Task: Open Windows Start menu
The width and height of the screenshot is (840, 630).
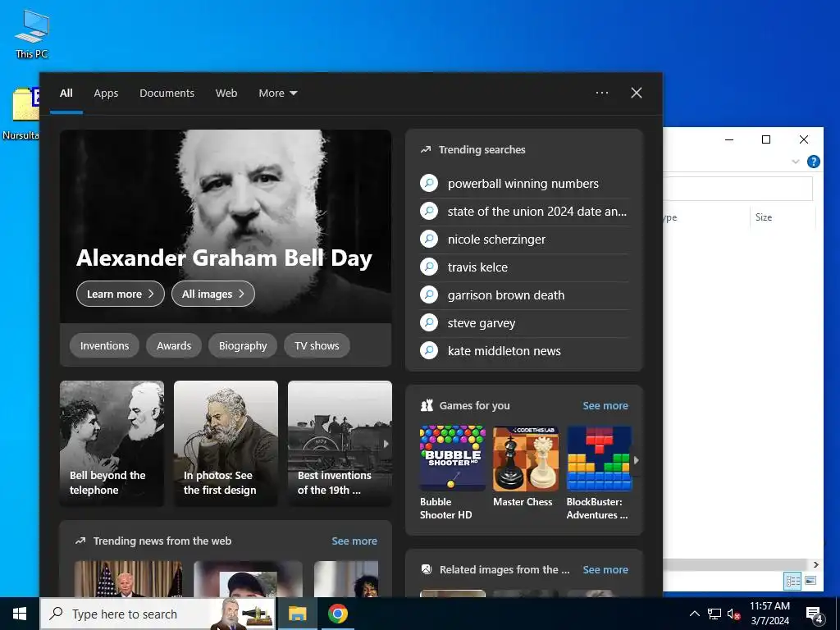Action: point(20,614)
